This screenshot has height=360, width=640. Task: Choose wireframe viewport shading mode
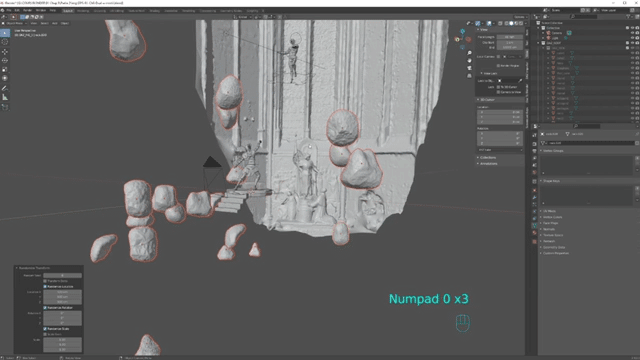pyautogui.click(x=507, y=23)
